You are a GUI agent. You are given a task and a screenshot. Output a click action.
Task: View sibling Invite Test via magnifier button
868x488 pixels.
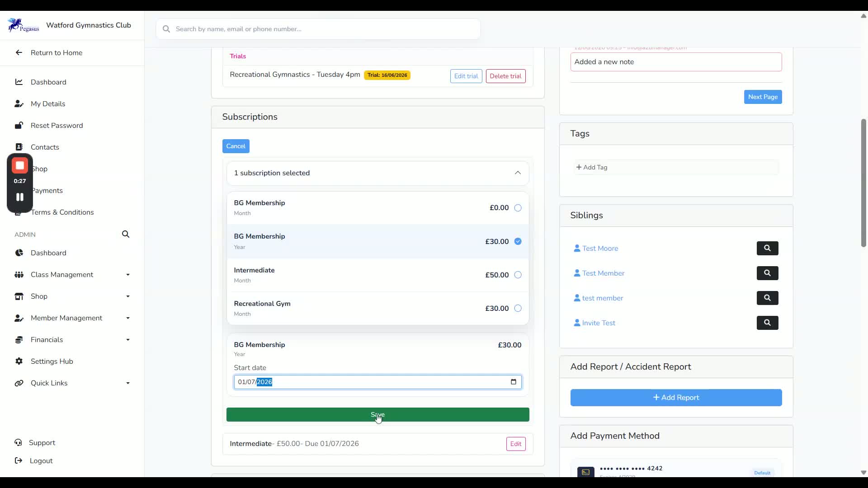click(x=767, y=323)
